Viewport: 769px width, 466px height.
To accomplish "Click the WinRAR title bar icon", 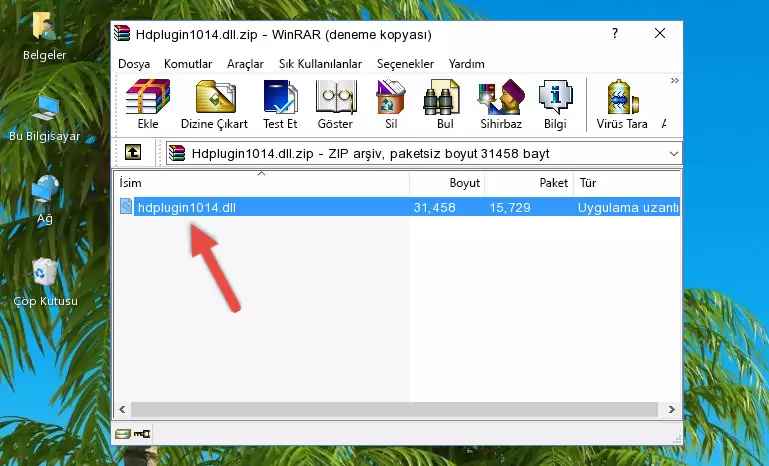I will pos(122,33).
